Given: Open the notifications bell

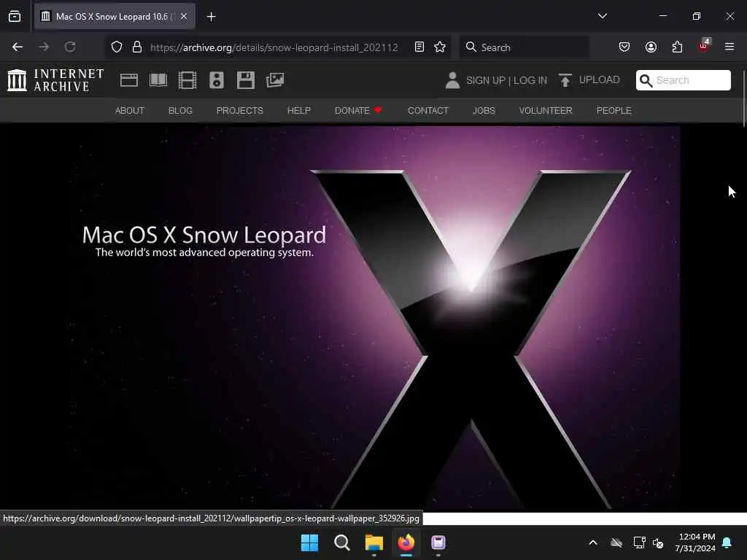Looking at the screenshot, I should pos(727,542).
